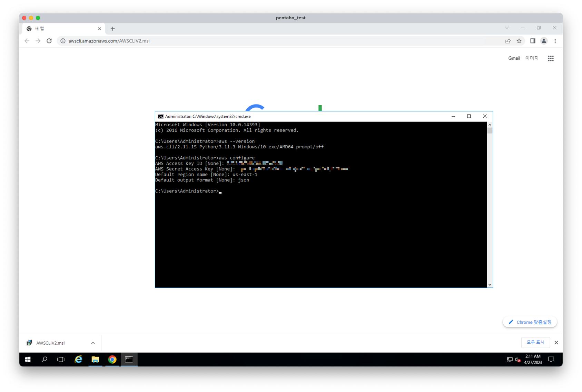The width and height of the screenshot is (582, 392).
Task: Open Chrome side panel icon
Action: click(533, 41)
